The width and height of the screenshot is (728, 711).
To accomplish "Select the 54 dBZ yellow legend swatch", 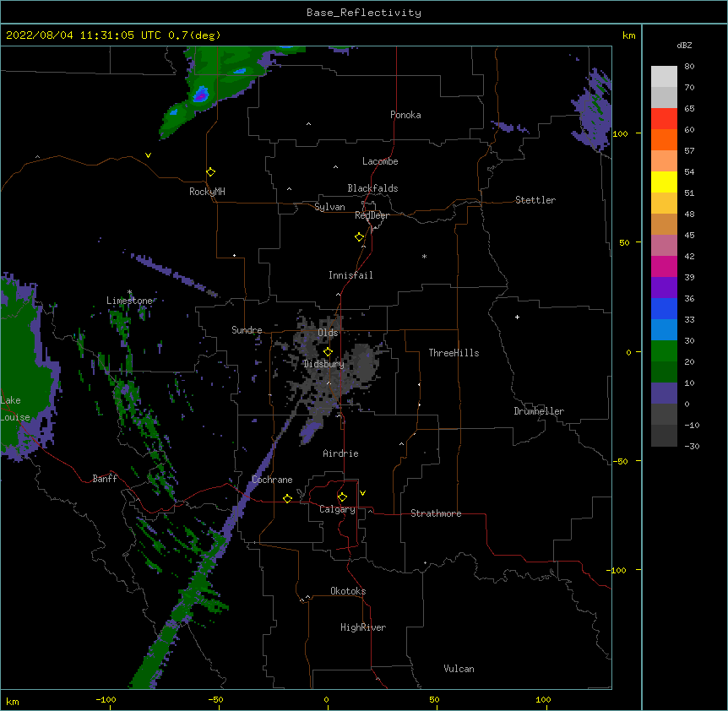I will 664,182.
